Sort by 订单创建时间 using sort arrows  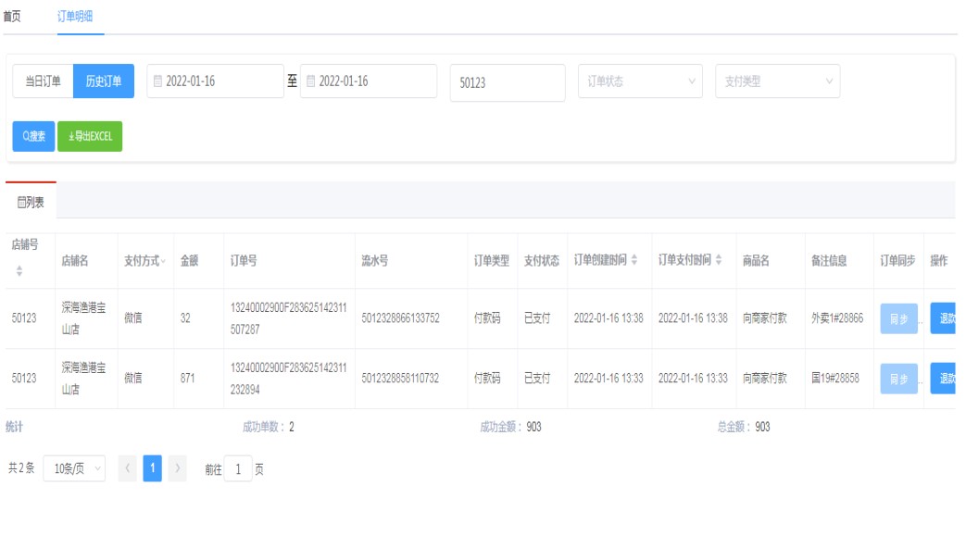(x=634, y=260)
